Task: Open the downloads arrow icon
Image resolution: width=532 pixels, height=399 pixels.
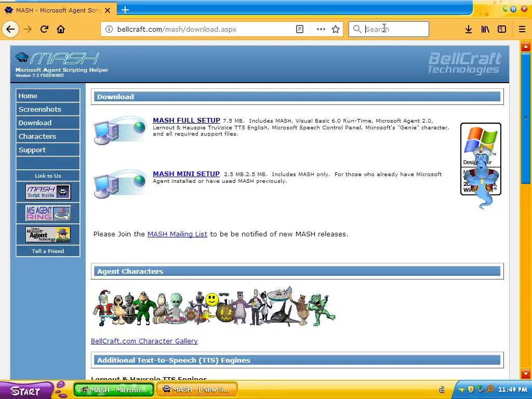Action: 469,29
